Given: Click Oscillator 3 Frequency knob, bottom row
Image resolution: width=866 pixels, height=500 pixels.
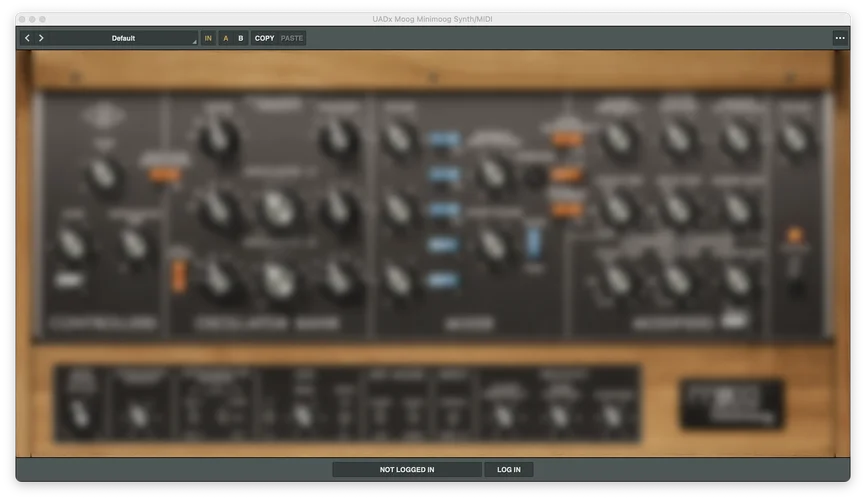Looking at the screenshot, I should pos(279,280).
